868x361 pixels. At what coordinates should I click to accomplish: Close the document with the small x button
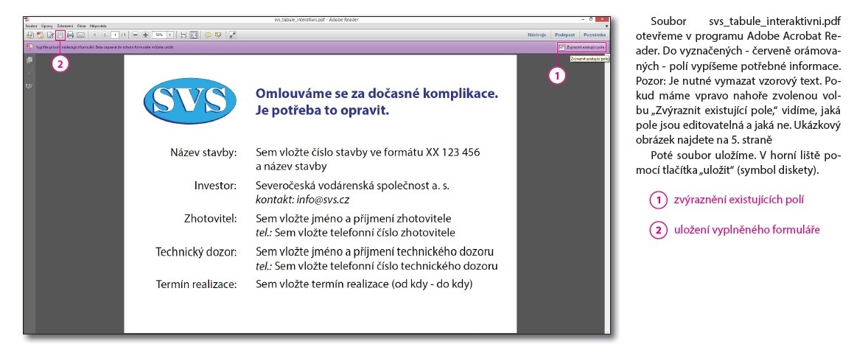pos(606,26)
